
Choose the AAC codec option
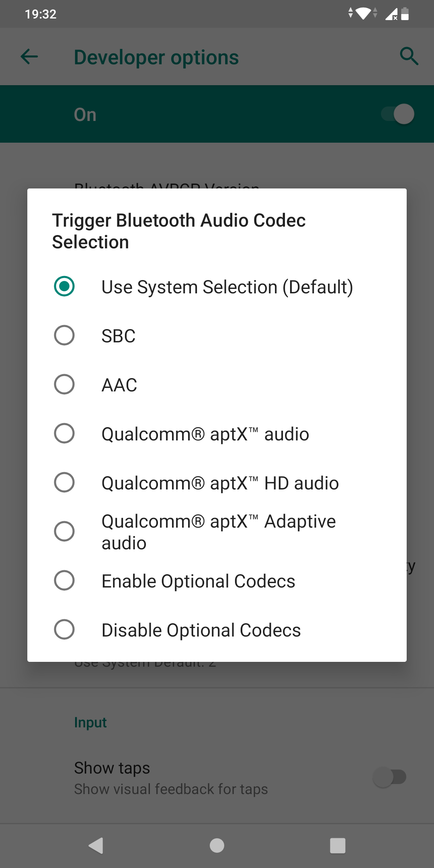tap(64, 385)
